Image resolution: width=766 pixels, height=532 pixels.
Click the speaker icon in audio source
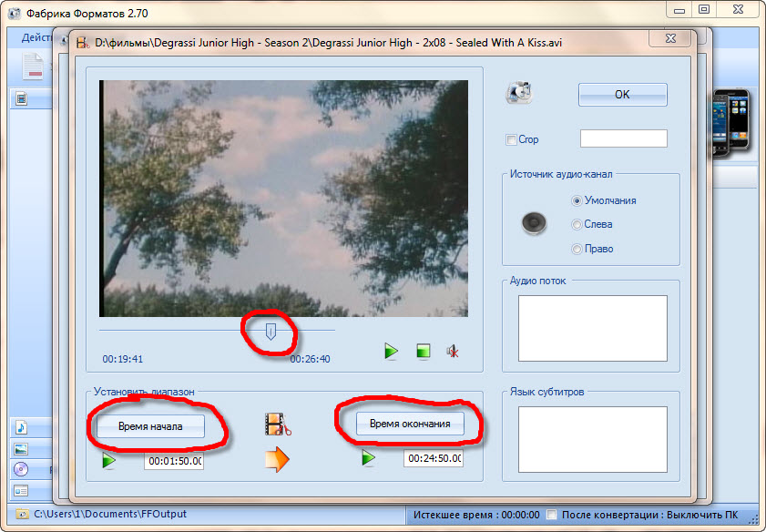(534, 223)
